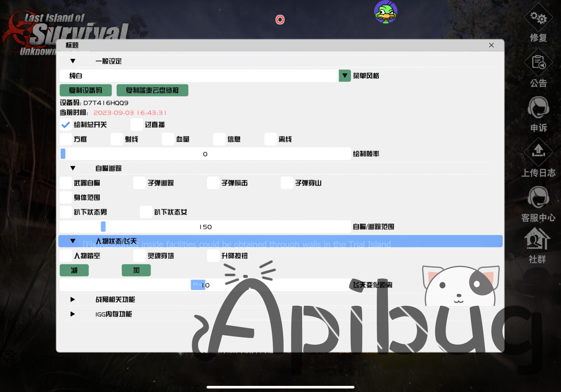Enable the 武器自瞄 weapon aim checkbox
Viewport: 561px width, 392px height.
66,183
